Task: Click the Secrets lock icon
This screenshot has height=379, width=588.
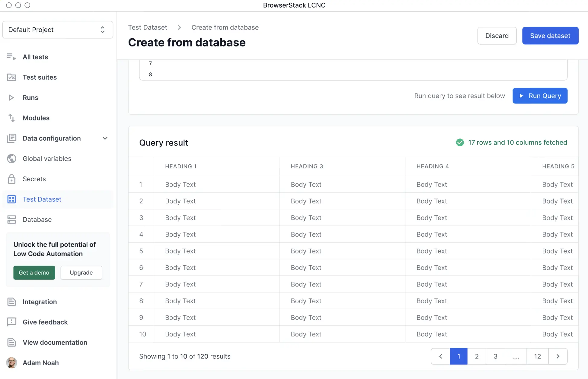Action: point(11,179)
